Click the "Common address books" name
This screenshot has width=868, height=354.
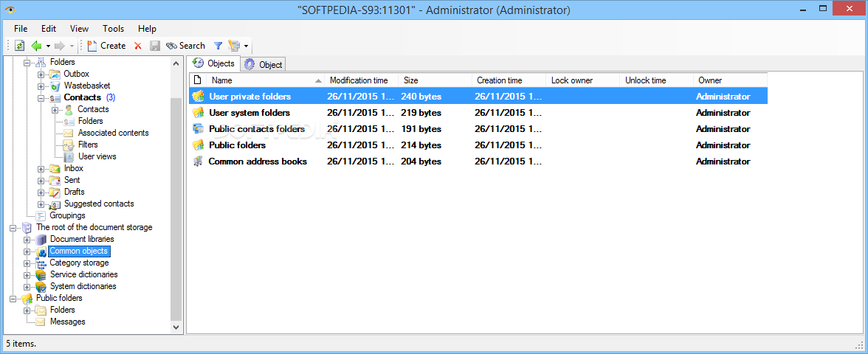point(258,162)
